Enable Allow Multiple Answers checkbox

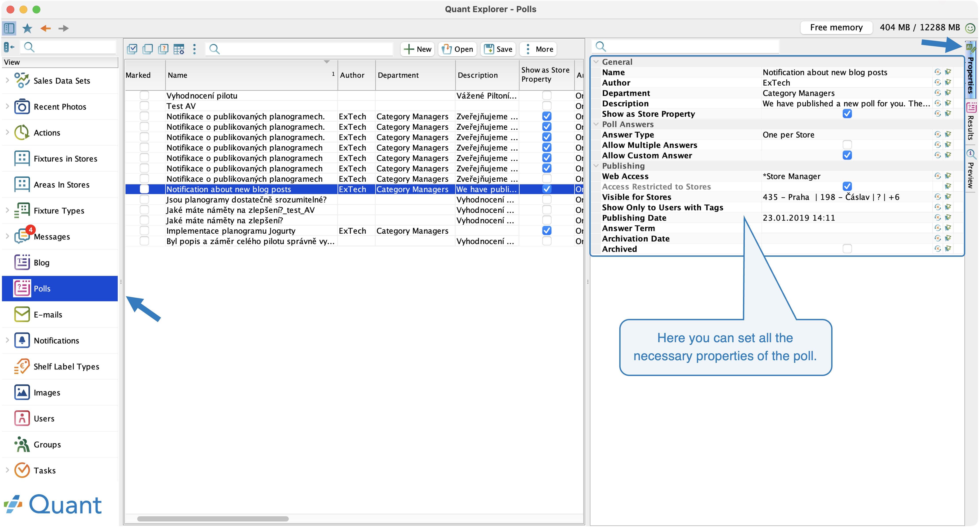point(847,145)
